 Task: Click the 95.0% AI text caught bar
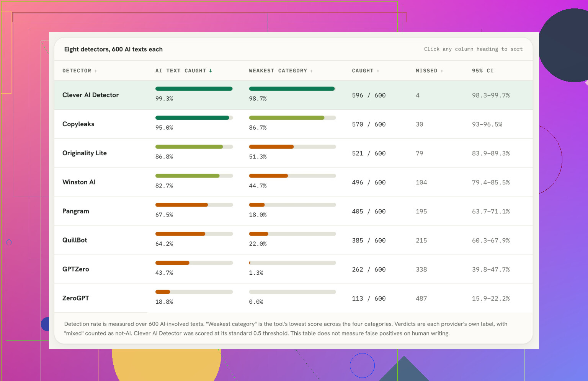194,118
